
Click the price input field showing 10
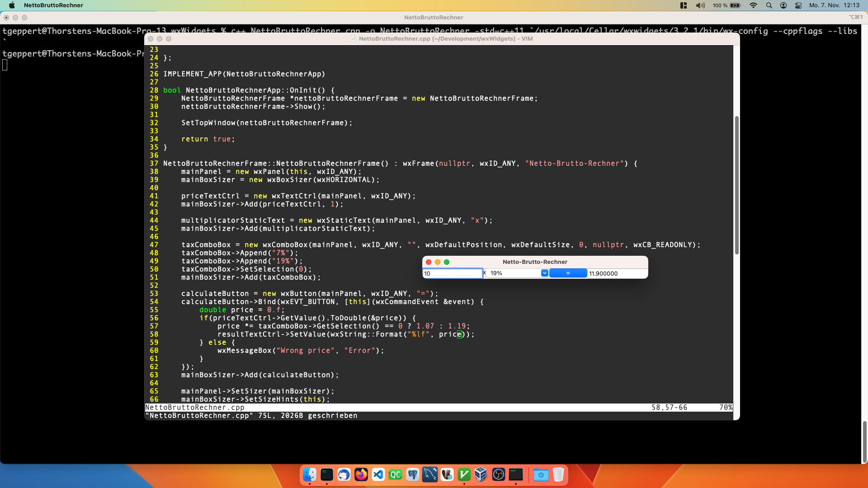point(452,273)
